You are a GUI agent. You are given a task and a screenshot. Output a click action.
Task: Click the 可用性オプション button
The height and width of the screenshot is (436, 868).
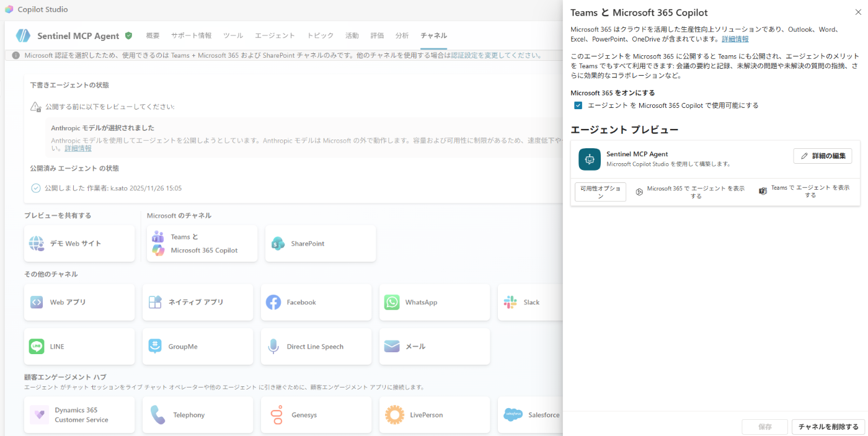click(600, 192)
